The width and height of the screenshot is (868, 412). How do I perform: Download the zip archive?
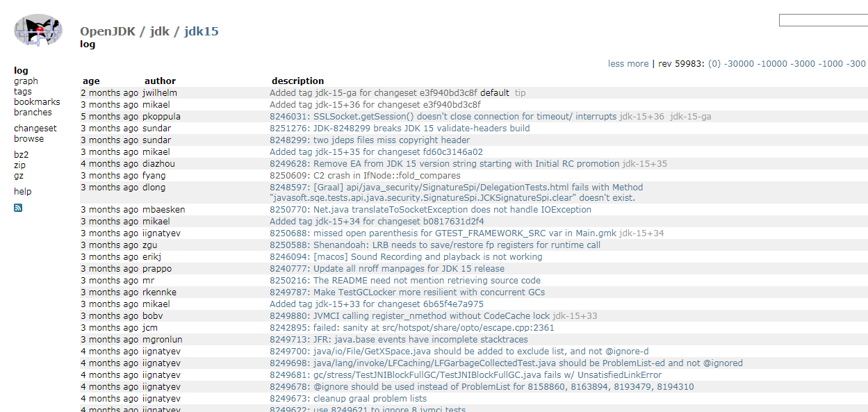(x=18, y=165)
